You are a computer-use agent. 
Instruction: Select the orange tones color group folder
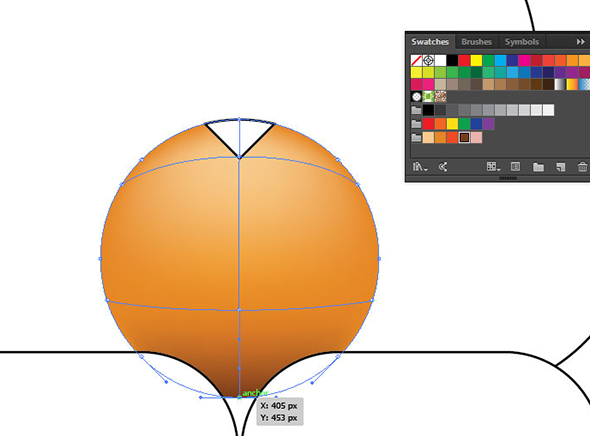(416, 137)
